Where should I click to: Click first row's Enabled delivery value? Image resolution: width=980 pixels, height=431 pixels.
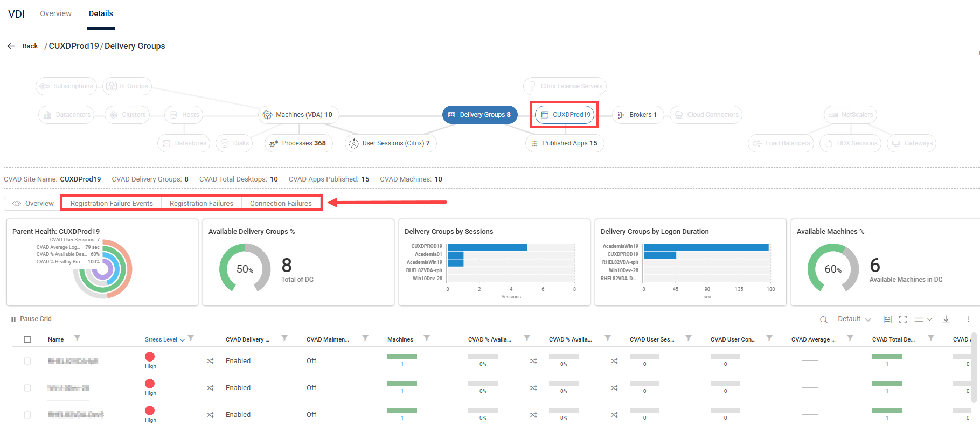click(x=238, y=361)
